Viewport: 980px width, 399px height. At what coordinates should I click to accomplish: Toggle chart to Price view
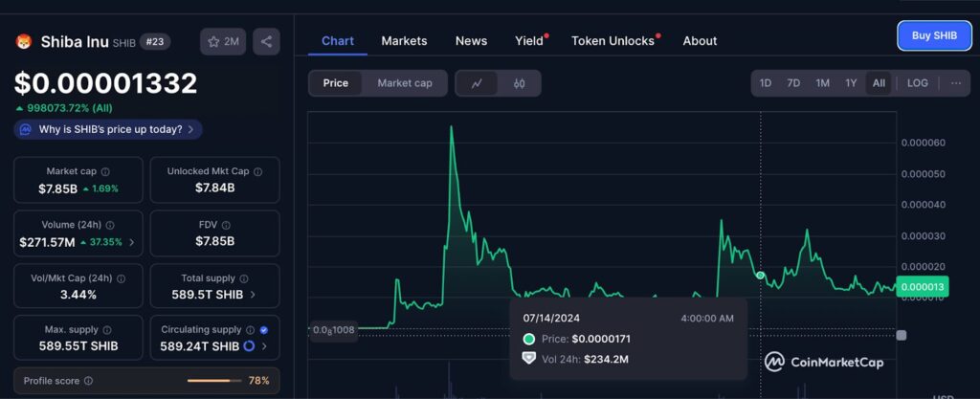pyautogui.click(x=336, y=83)
